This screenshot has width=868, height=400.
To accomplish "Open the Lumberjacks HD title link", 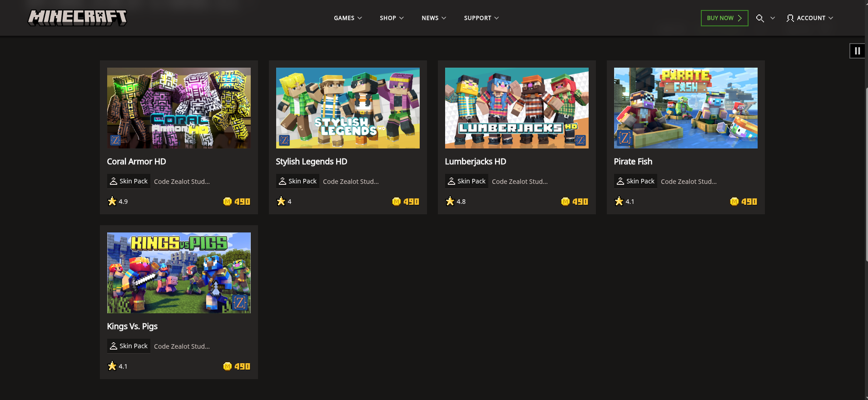I will pyautogui.click(x=476, y=162).
